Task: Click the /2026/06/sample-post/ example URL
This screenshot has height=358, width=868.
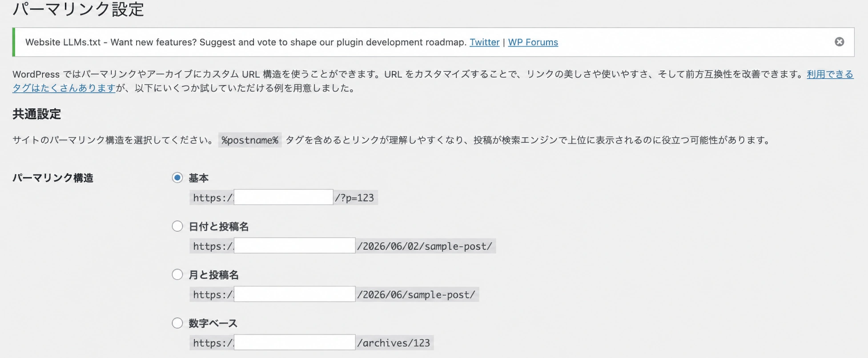Action: (416, 294)
